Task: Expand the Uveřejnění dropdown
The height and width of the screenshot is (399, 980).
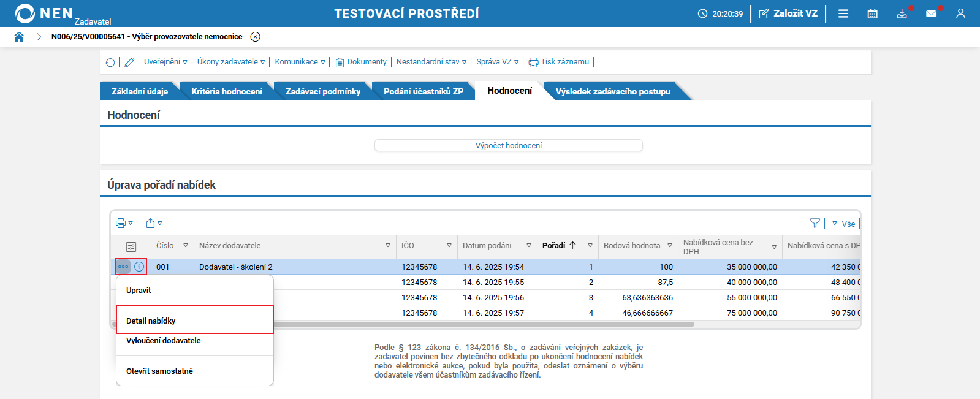Action: click(165, 62)
